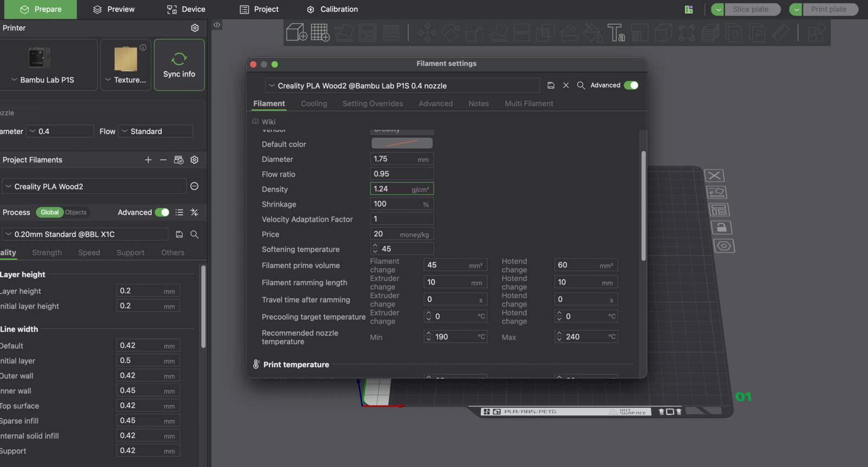
Task: Open nozzle diameter 0.4 dropdown
Action: click(x=60, y=131)
